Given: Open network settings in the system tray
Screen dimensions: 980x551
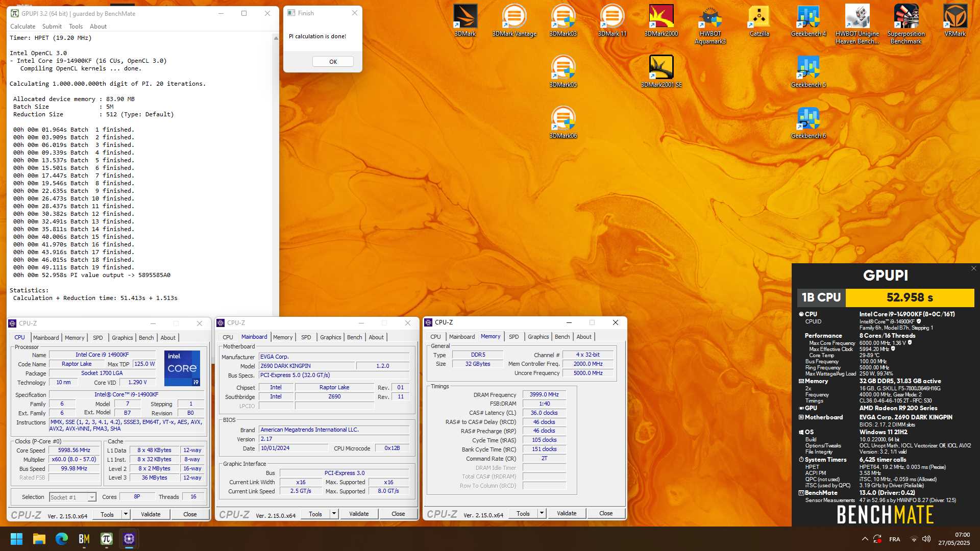Looking at the screenshot, I should point(914,539).
